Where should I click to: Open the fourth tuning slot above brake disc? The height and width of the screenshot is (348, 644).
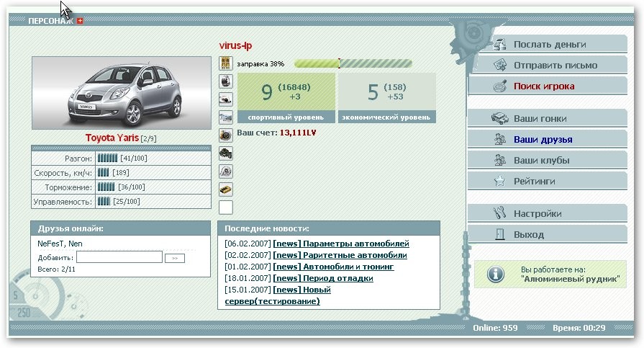225,117
